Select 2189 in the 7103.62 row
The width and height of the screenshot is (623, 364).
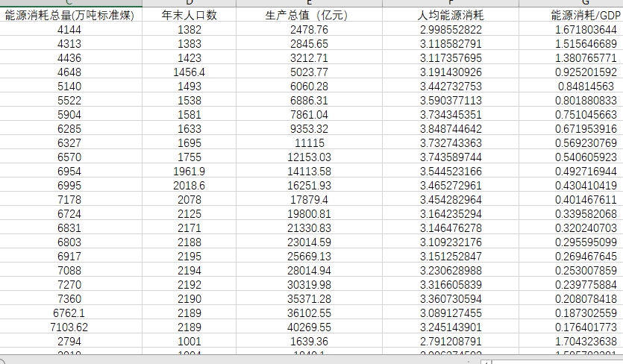pos(189,327)
